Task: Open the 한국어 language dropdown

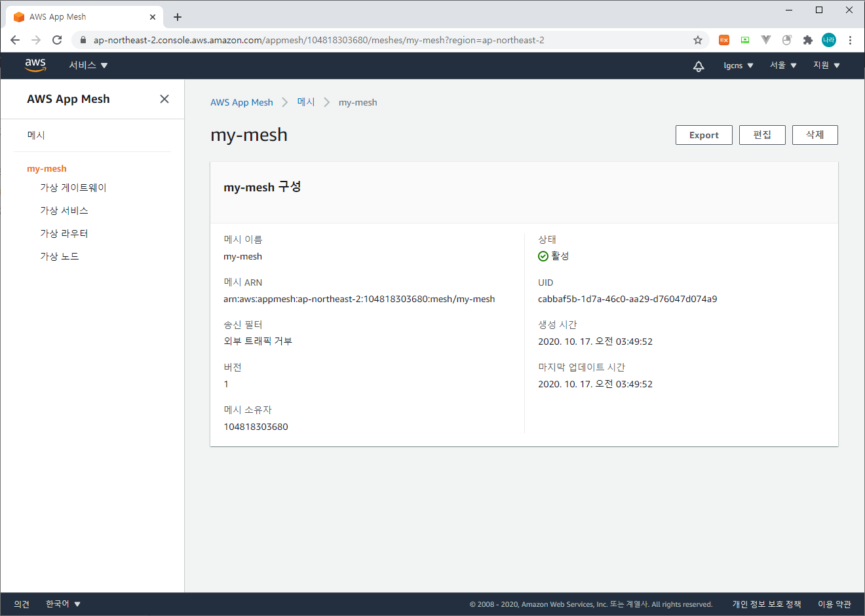Action: [63, 604]
